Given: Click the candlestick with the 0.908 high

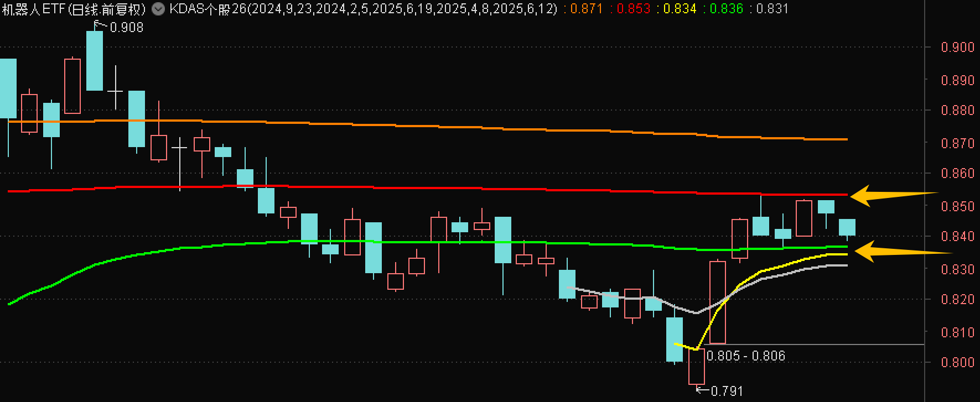Looking at the screenshot, I should (95, 60).
